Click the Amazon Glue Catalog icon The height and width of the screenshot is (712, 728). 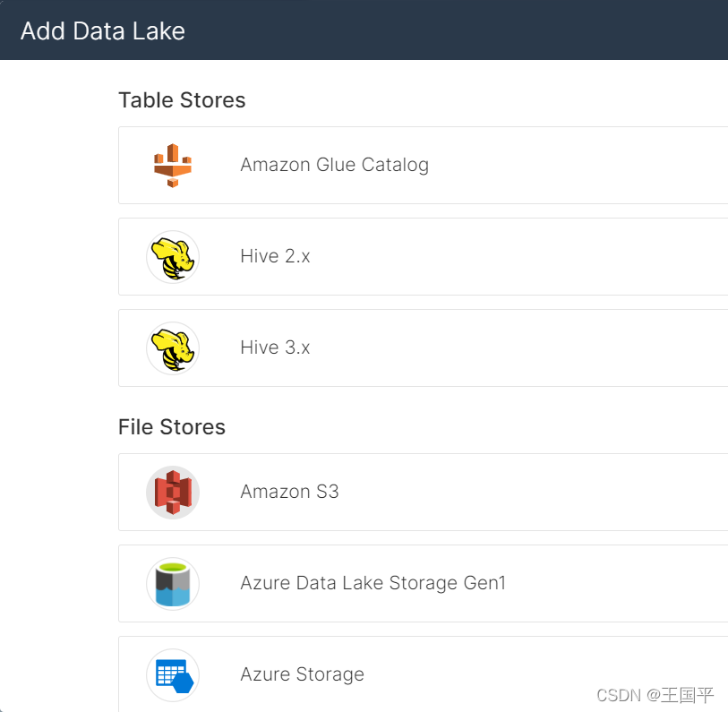point(173,165)
